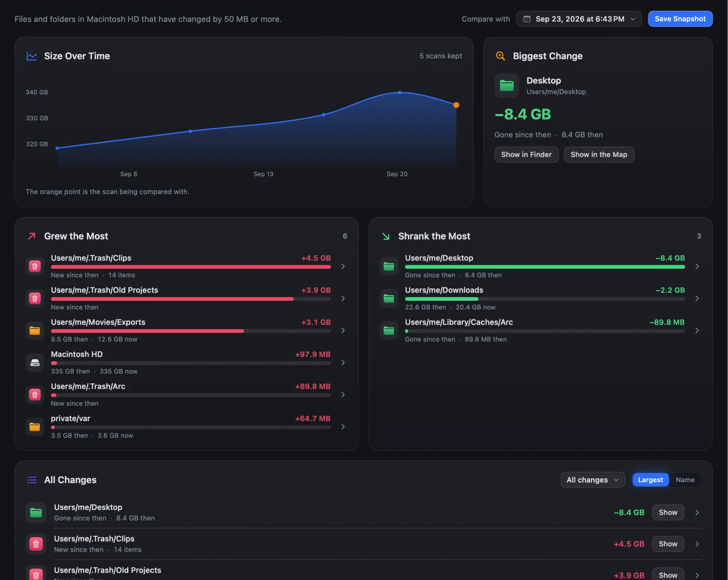
Task: Click the Users/me/Downloads folder icon
Action: (389, 298)
